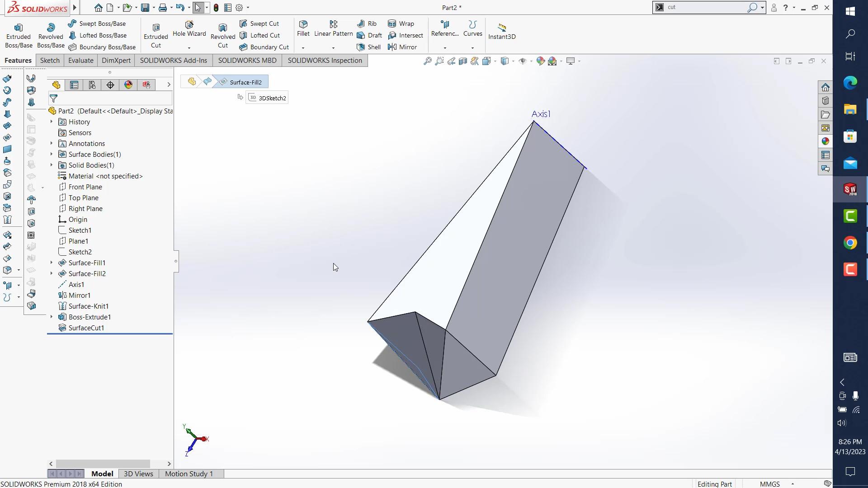868x488 pixels.
Task: Switch to the Sketch tab
Action: (x=50, y=61)
